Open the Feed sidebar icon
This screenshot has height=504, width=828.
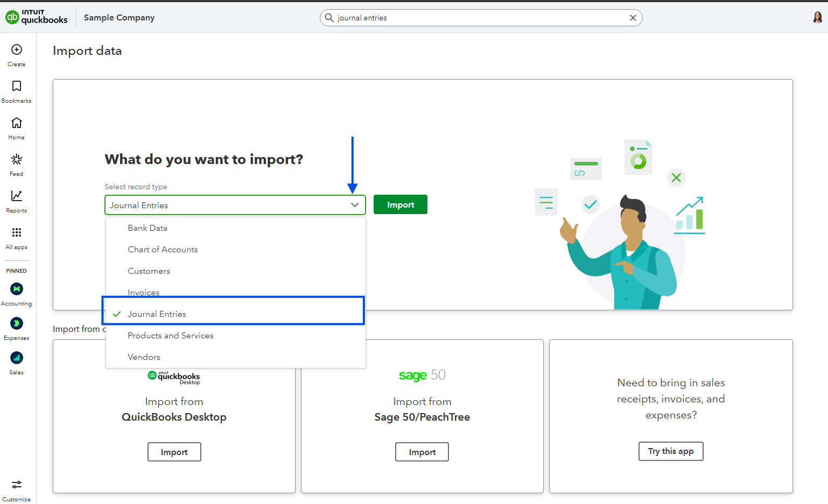click(17, 159)
